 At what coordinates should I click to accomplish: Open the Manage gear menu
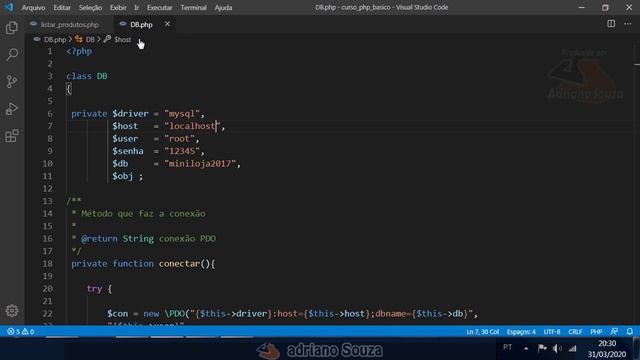[12, 311]
